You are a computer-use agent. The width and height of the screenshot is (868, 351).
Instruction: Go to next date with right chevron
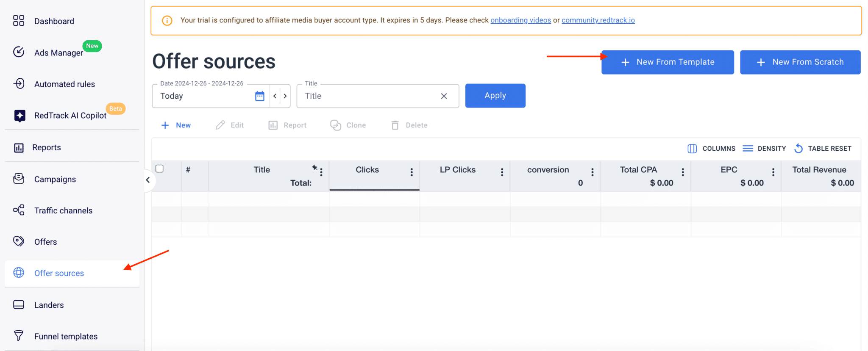tap(285, 96)
